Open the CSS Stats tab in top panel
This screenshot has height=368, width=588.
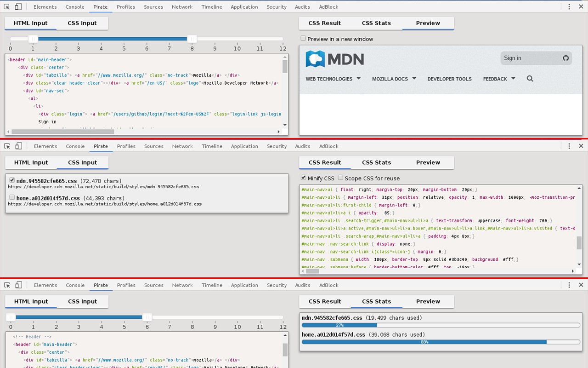376,23
